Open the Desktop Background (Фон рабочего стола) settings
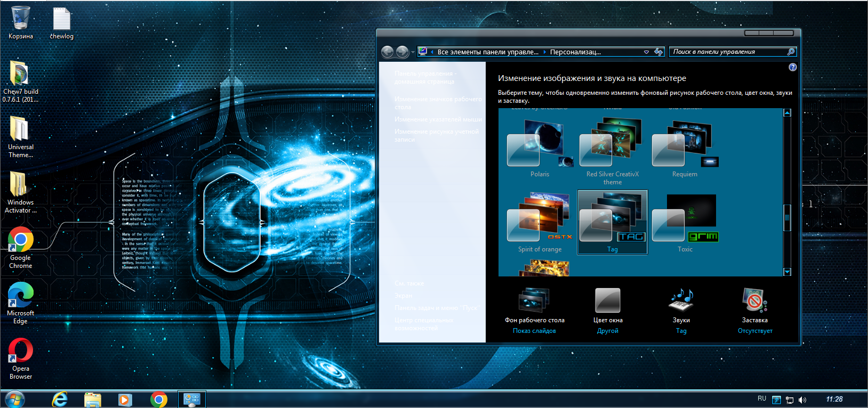 click(534, 301)
